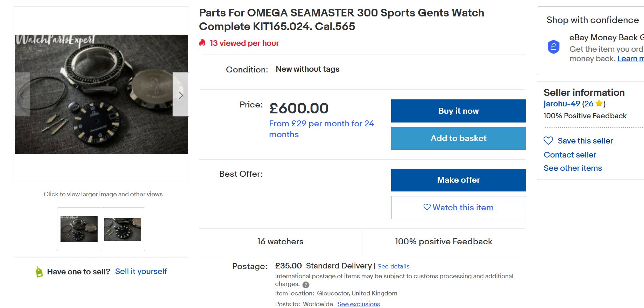The width and height of the screenshot is (644, 308).
Task: Click the question mark help icon after charges
Action: coord(306,285)
